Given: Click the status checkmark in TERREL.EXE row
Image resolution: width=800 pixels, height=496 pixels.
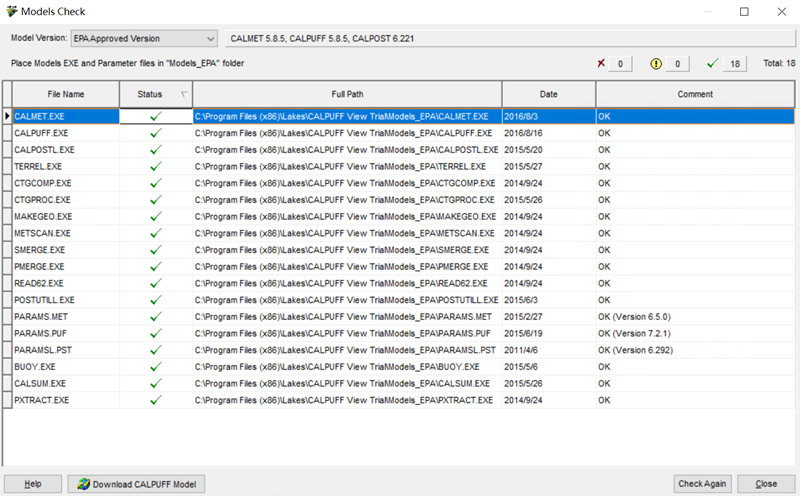Looking at the screenshot, I should pos(155,166).
